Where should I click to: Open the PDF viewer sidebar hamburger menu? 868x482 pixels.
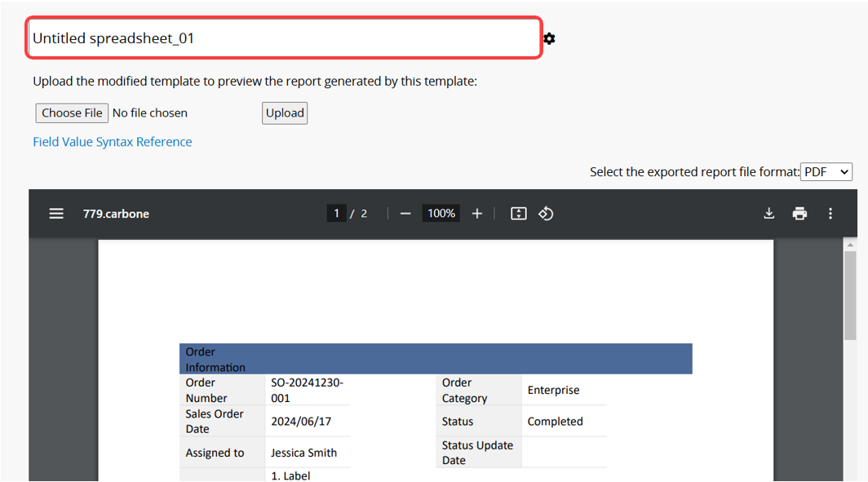56,214
